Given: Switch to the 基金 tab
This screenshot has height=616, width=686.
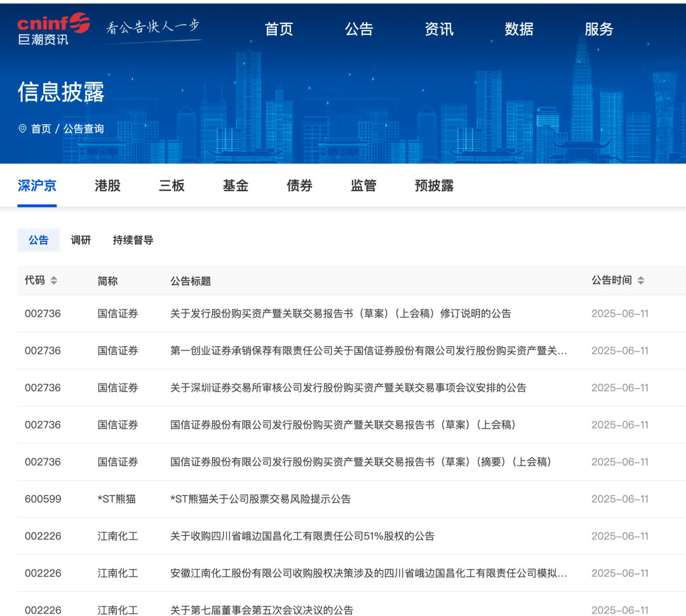Looking at the screenshot, I should click(236, 185).
